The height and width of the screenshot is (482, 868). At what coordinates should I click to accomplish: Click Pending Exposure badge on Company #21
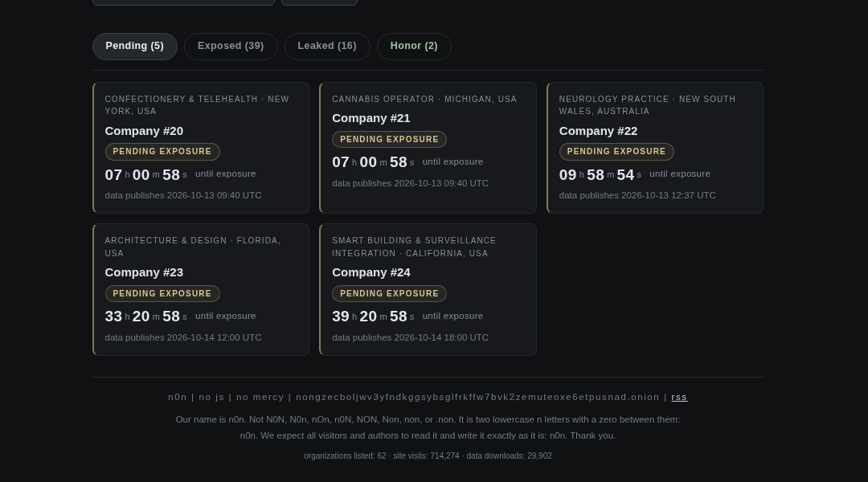389,140
